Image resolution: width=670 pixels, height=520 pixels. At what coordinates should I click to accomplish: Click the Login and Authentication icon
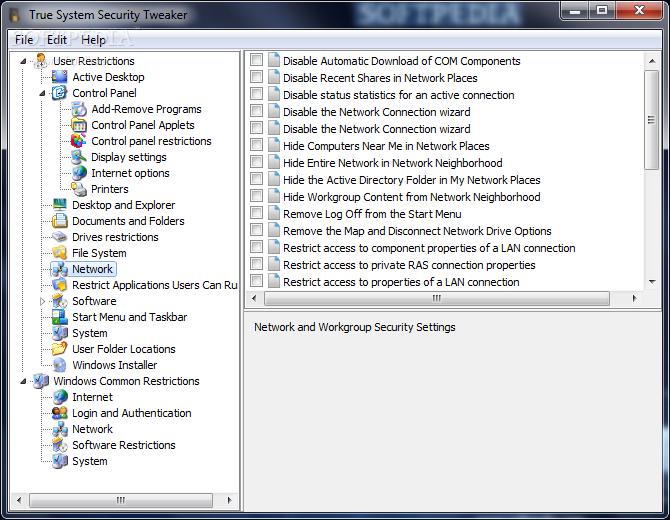tap(59, 413)
